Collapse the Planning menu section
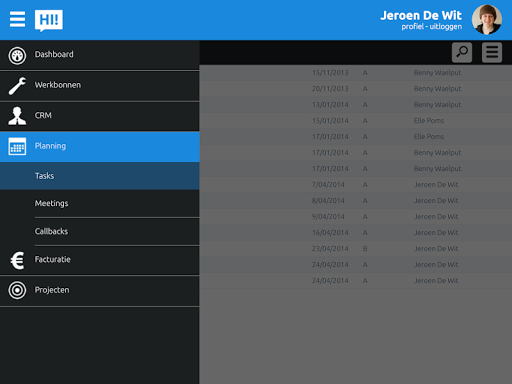 pyautogui.click(x=100, y=147)
